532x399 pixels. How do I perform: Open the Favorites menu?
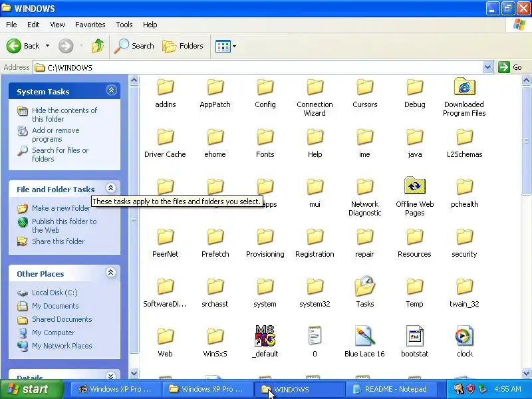90,25
